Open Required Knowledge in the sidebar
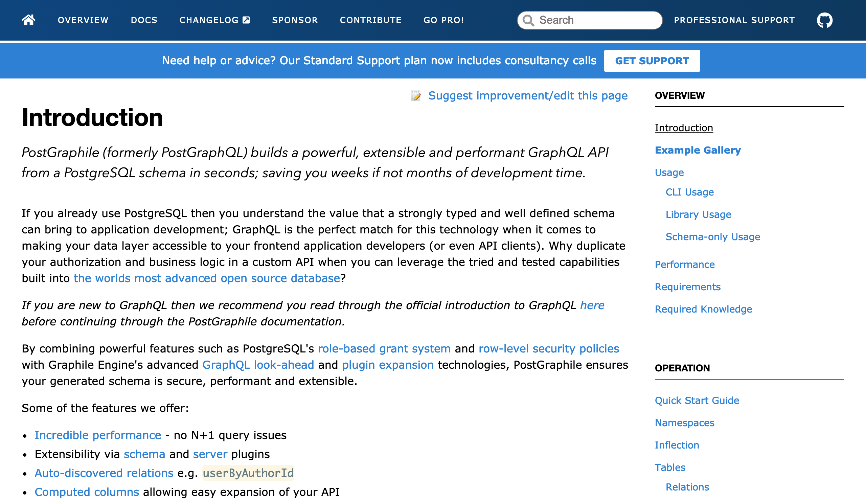Image resolution: width=866 pixels, height=504 pixels. click(x=703, y=309)
